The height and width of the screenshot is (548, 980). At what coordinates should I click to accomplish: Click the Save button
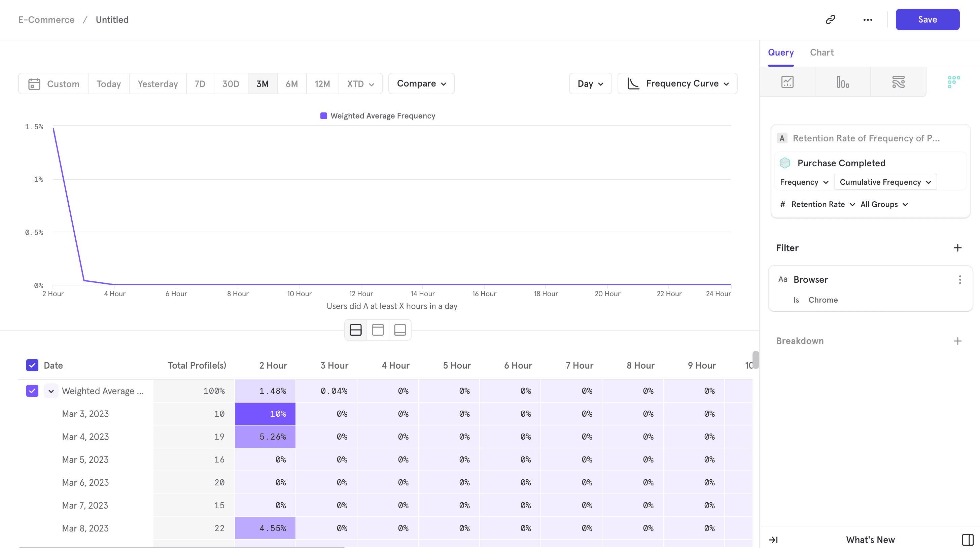(x=927, y=20)
